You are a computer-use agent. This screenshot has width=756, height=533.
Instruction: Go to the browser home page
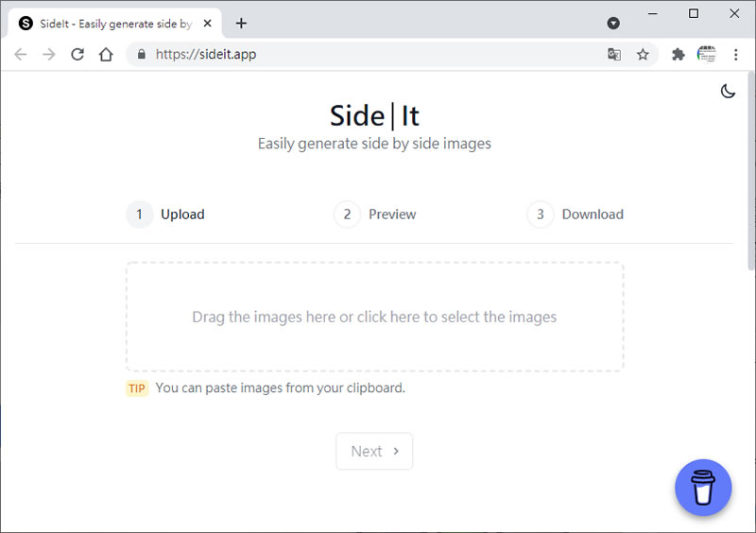tap(106, 55)
